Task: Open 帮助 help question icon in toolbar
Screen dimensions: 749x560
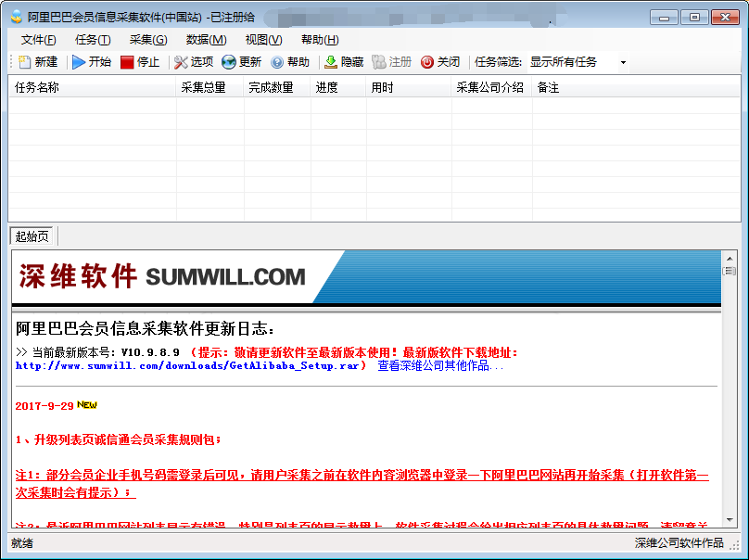Action: tap(277, 62)
